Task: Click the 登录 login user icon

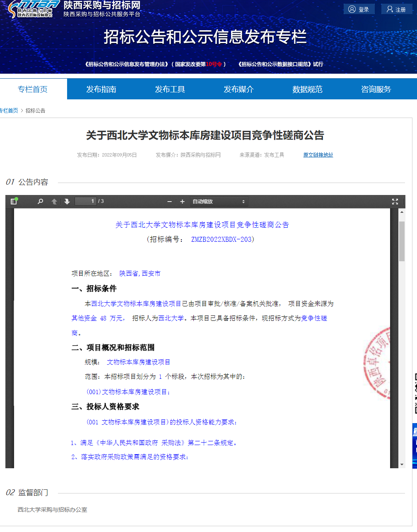Action: click(x=352, y=9)
